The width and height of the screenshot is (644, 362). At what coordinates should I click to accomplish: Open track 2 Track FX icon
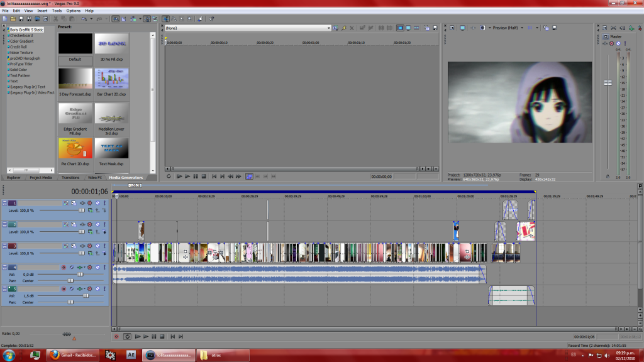(82, 224)
